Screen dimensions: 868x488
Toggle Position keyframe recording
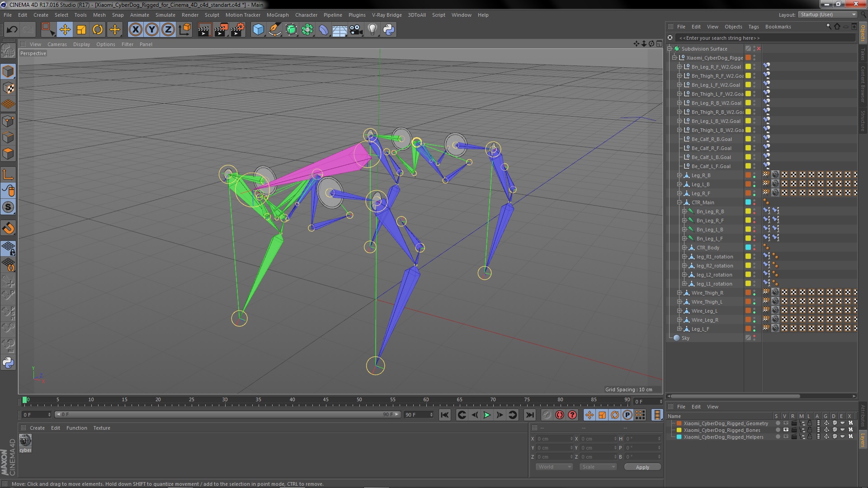(x=590, y=415)
